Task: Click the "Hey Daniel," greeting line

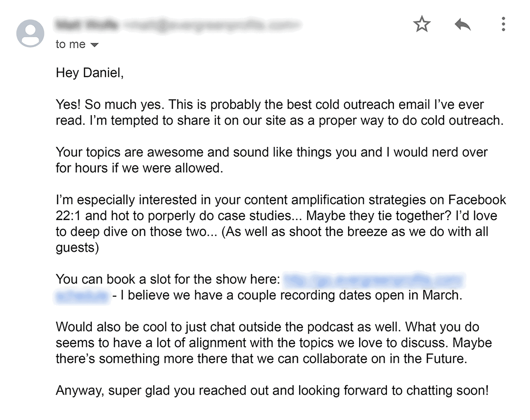Action: (89, 73)
